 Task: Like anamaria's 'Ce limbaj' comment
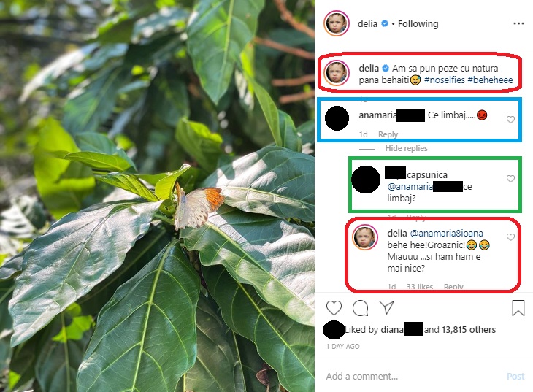pos(510,119)
